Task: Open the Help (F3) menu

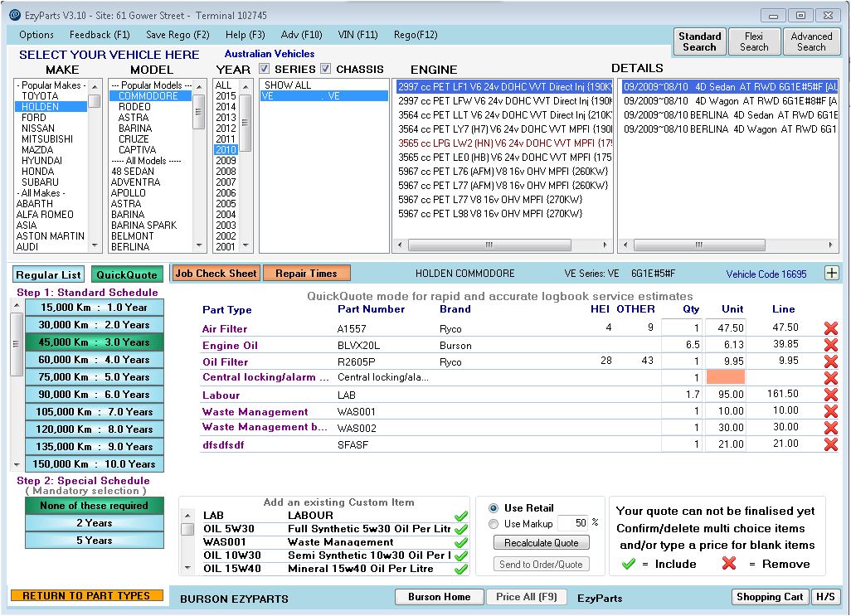Action: coord(246,35)
